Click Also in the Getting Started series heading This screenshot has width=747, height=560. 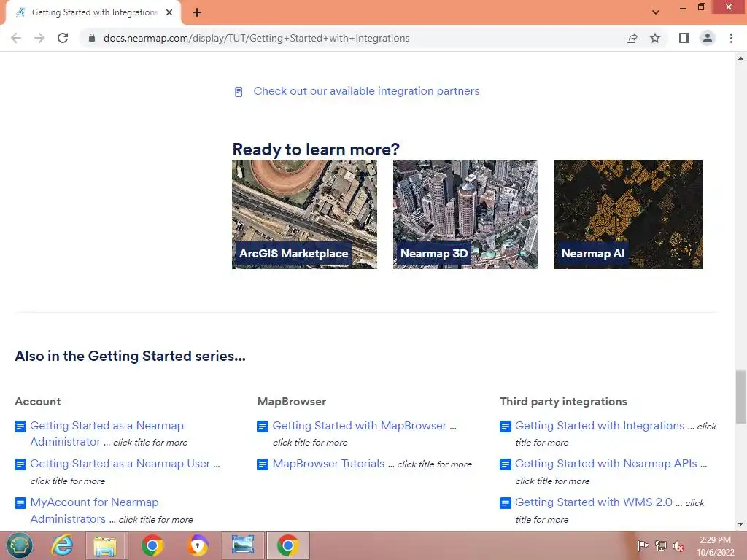point(130,356)
